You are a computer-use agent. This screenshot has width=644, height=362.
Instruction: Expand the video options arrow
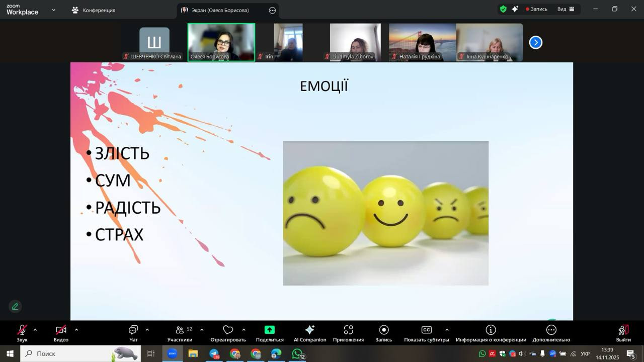point(76,330)
